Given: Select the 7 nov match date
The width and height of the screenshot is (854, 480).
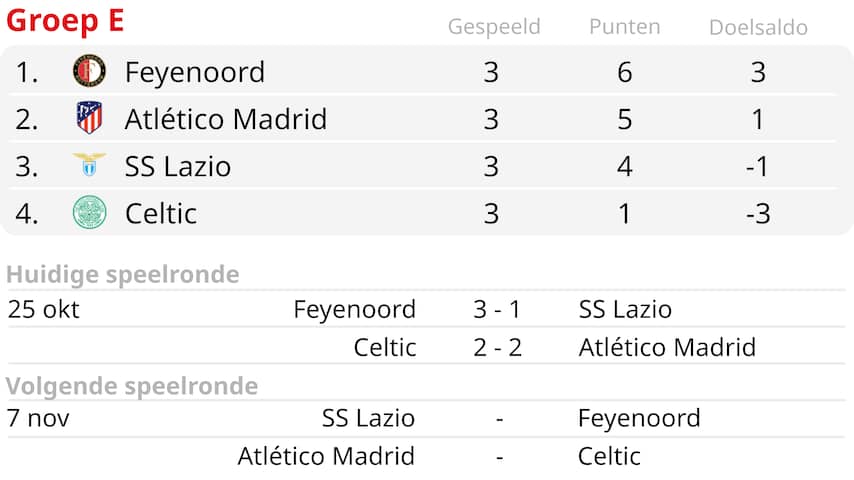Looking at the screenshot, I should click(38, 418).
